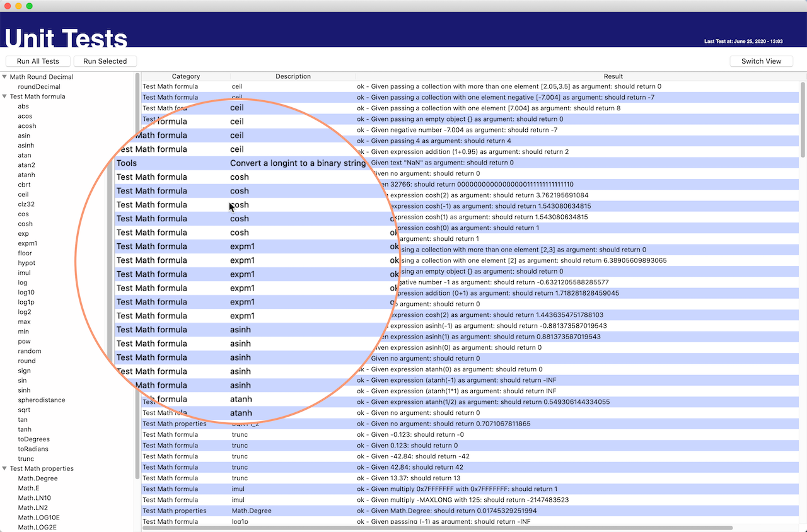Click the ceil row 'should return 8'
Screen dimensions: 807x532
point(470,108)
